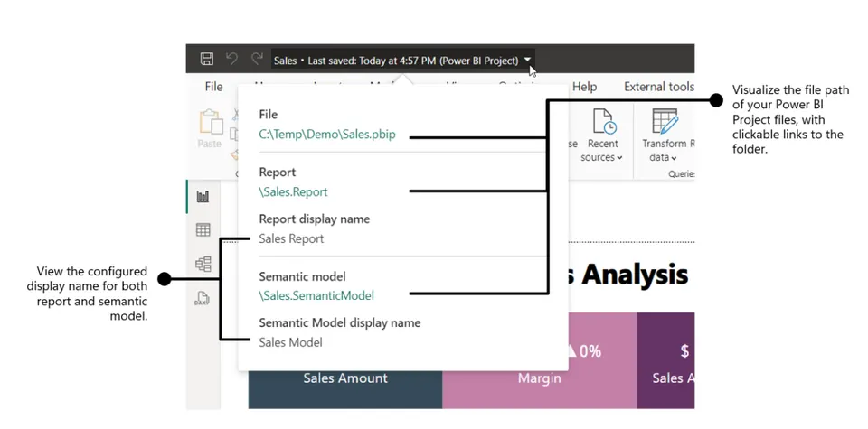Click the Semantic Model display name heading
868x429 pixels.
[x=340, y=322]
